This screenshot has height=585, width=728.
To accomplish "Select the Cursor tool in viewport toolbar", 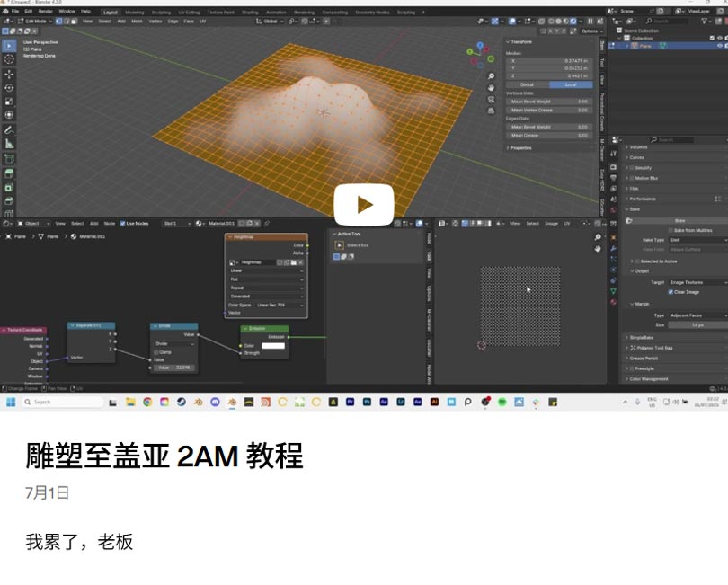I will [x=9, y=59].
